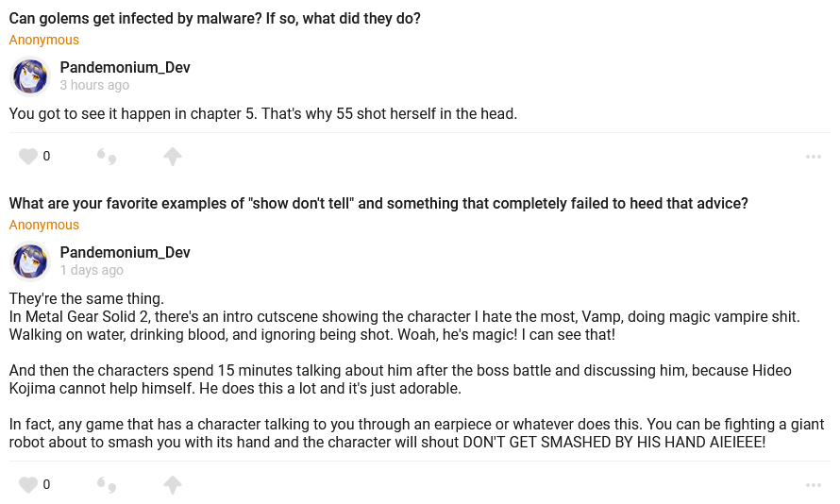
Task: Open the '1 days ago' timestamp link
Action: click(92, 270)
